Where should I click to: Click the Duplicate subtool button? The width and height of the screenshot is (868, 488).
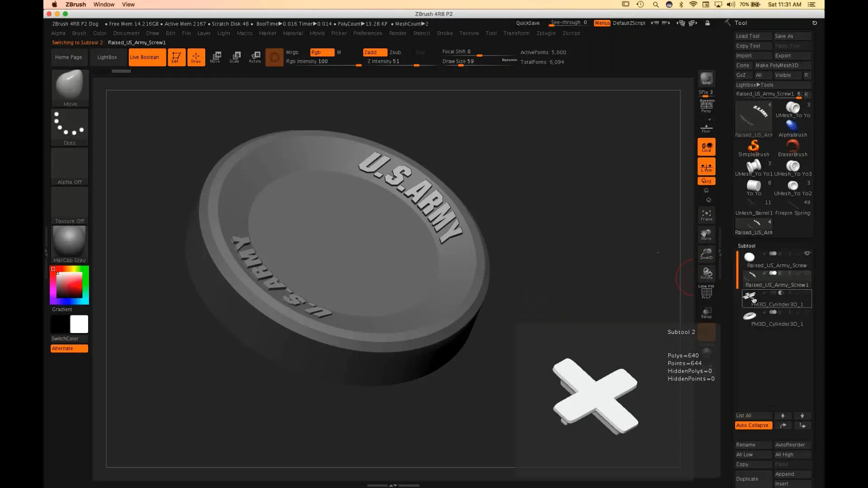[x=753, y=479]
